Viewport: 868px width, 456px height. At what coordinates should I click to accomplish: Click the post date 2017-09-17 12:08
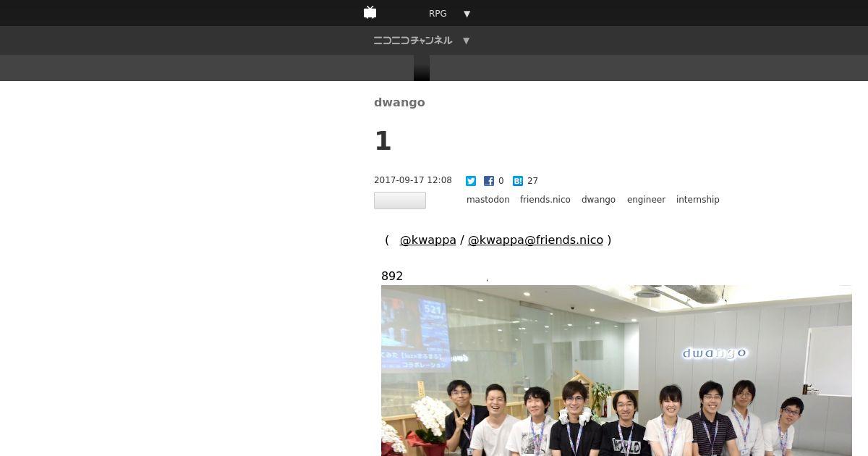(413, 180)
